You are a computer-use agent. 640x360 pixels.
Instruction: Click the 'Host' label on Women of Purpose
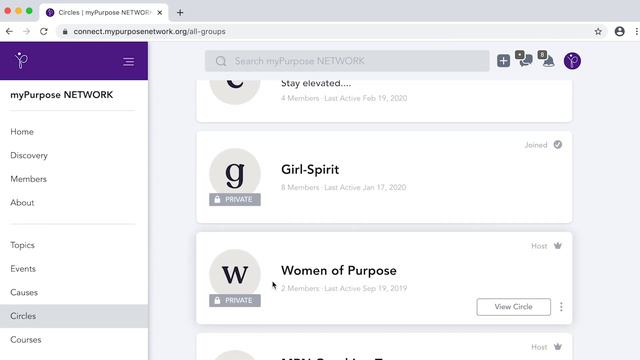coord(539,246)
